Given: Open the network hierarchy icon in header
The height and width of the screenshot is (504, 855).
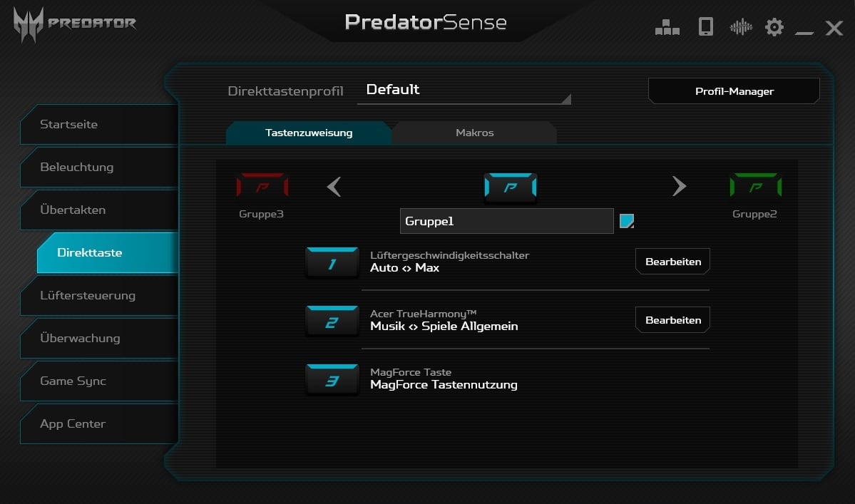Looking at the screenshot, I should 667,26.
